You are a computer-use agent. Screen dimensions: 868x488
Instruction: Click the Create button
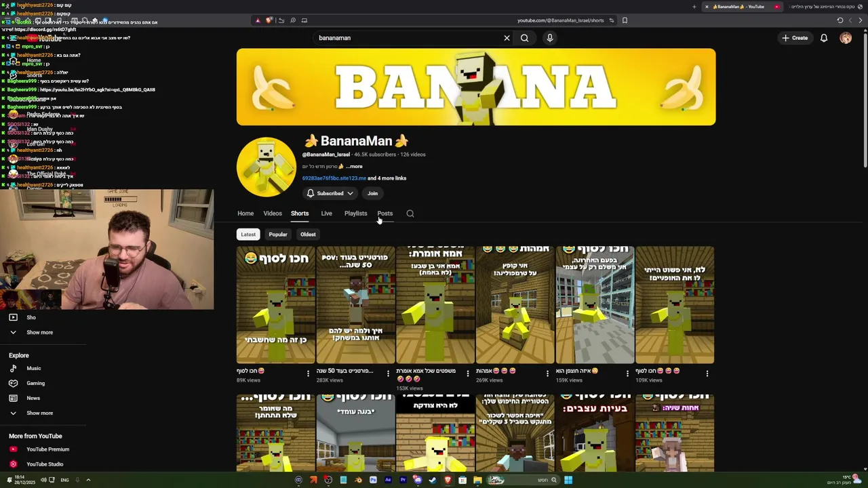795,38
